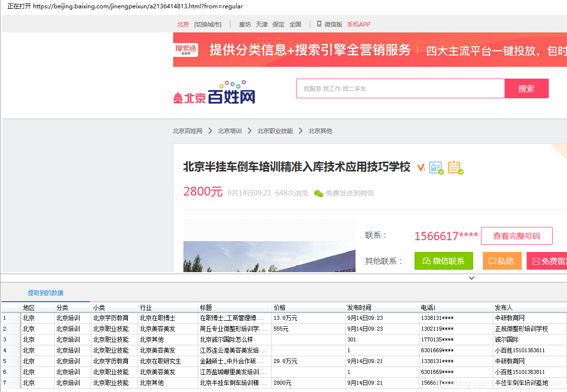Screen dimensions: 567x392
Task: Click the V1 membership badge icon
Action: tap(421, 167)
